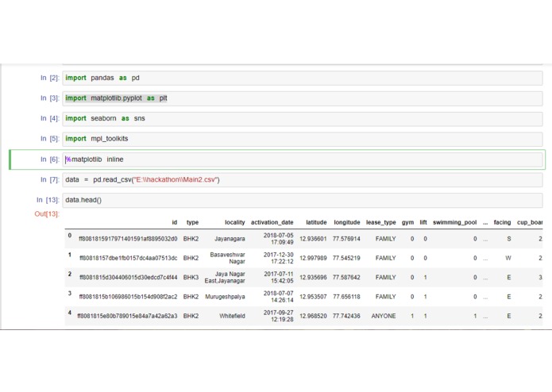Click the data.head() code cell
Viewport: 552px width, 392px height.
point(303,200)
